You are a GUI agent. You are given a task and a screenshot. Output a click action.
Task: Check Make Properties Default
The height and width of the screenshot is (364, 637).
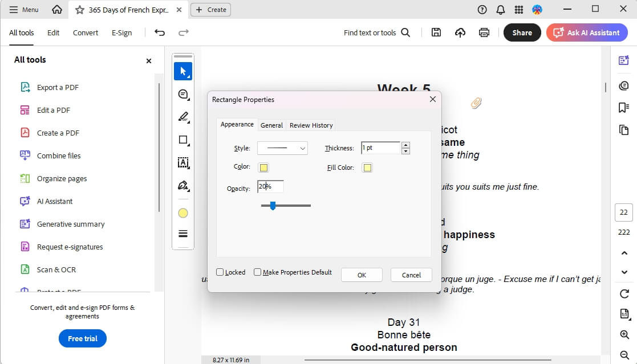click(x=258, y=272)
